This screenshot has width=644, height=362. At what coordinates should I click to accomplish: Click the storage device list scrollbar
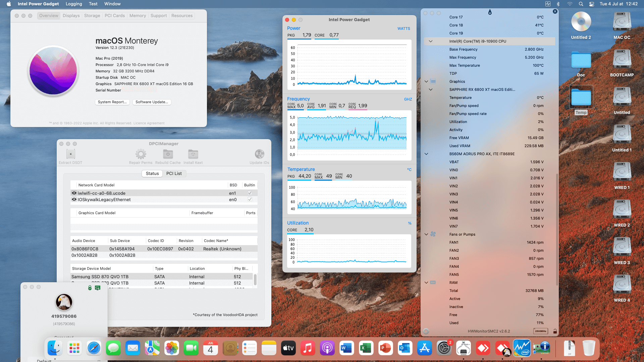pyautogui.click(x=255, y=280)
